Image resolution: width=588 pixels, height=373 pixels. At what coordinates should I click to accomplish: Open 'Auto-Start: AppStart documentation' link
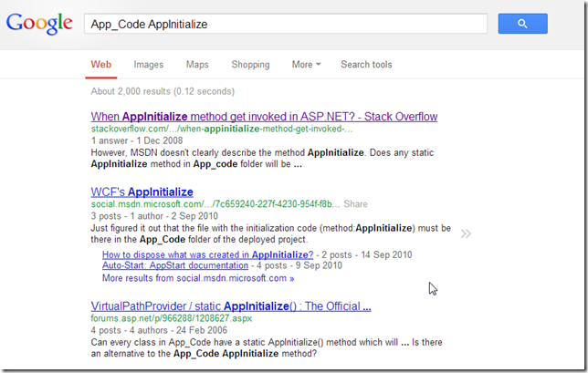pyautogui.click(x=175, y=265)
